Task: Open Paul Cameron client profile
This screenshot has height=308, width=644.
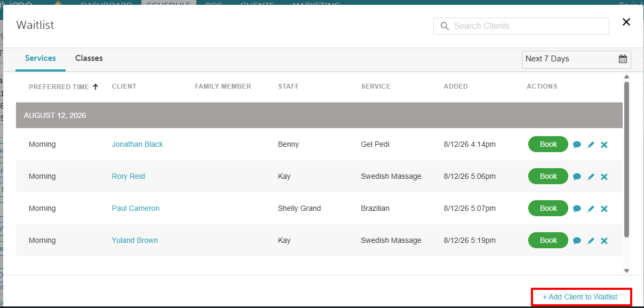Action: point(136,208)
